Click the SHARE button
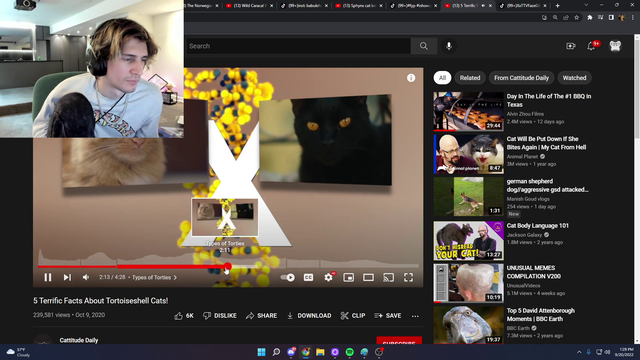The height and width of the screenshot is (360, 640). 261,316
